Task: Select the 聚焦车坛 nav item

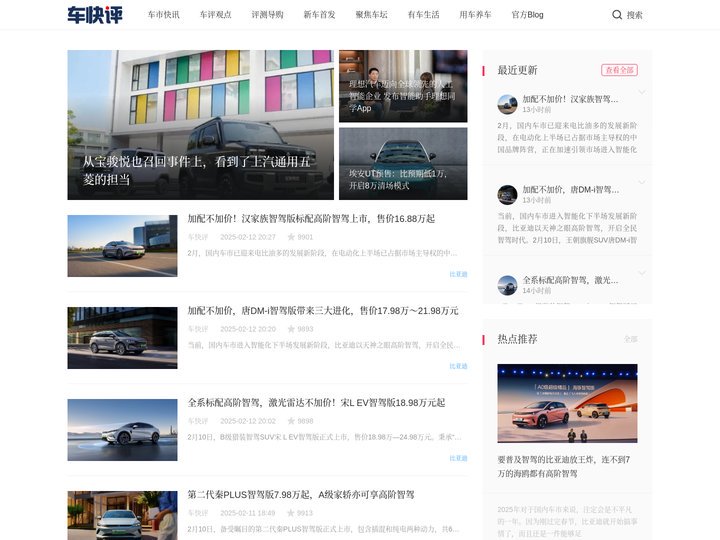Action: (371, 15)
